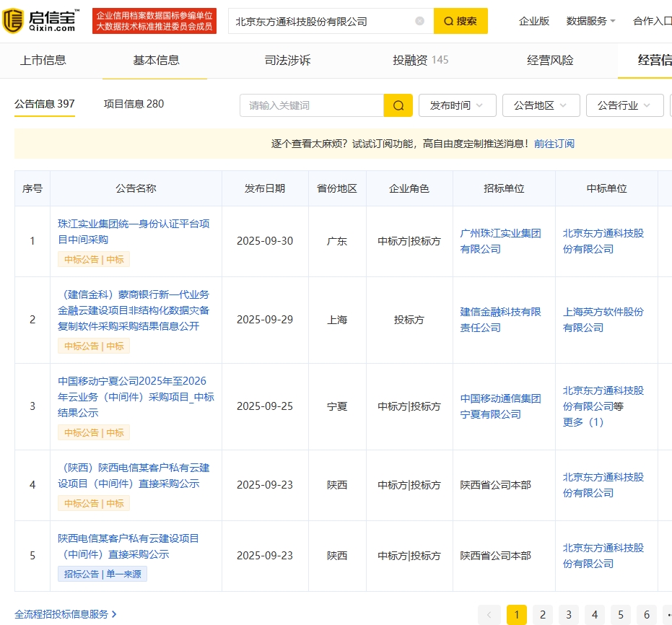The height and width of the screenshot is (625, 672).
Task: Click the yellow keyword search magnifier icon
Action: (x=398, y=105)
